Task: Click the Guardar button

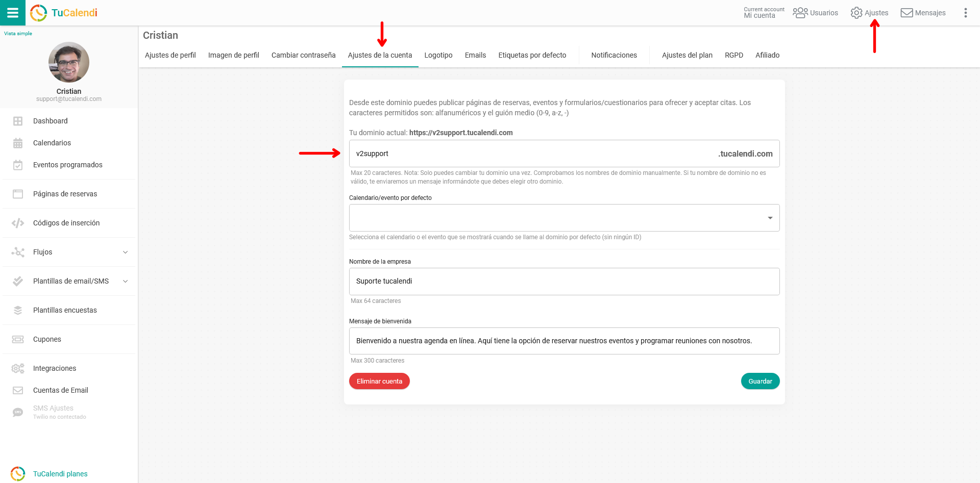Action: click(x=761, y=381)
